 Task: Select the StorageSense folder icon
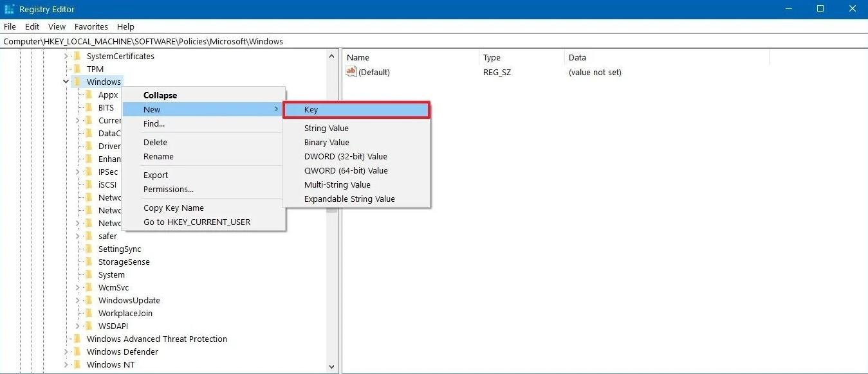(89, 262)
